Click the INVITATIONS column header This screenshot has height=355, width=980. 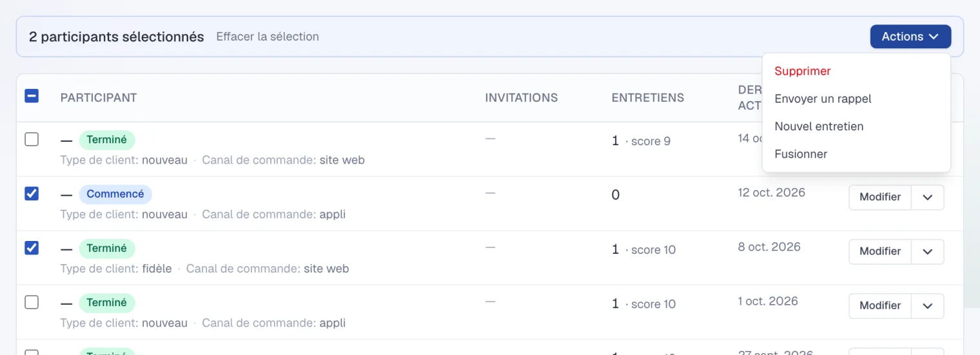coord(522,98)
